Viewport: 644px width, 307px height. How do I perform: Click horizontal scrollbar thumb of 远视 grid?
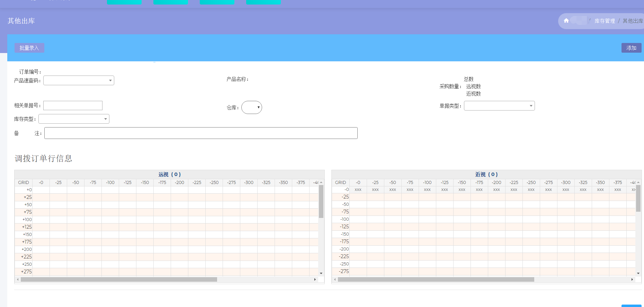tap(119, 279)
